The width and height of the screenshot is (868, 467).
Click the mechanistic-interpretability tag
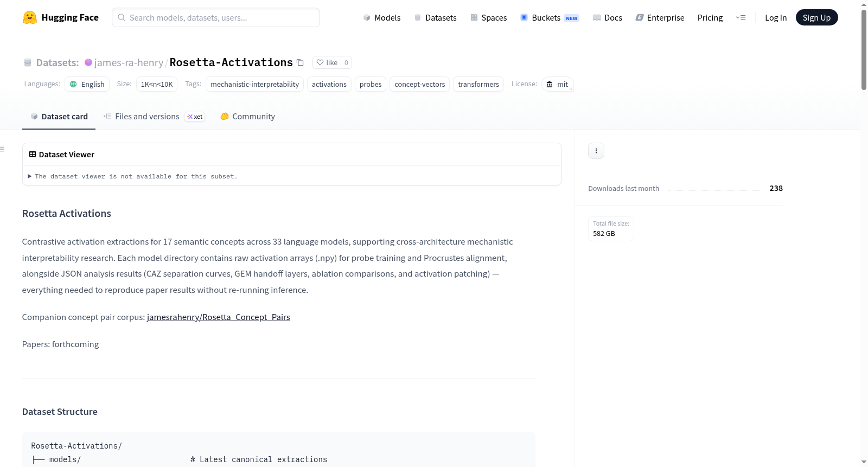254,84
